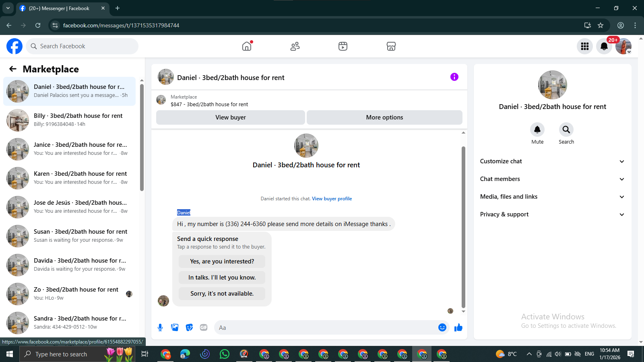644x362 pixels.
Task: Send 'Yes, are you interested?' quick response
Action: pyautogui.click(x=222, y=261)
